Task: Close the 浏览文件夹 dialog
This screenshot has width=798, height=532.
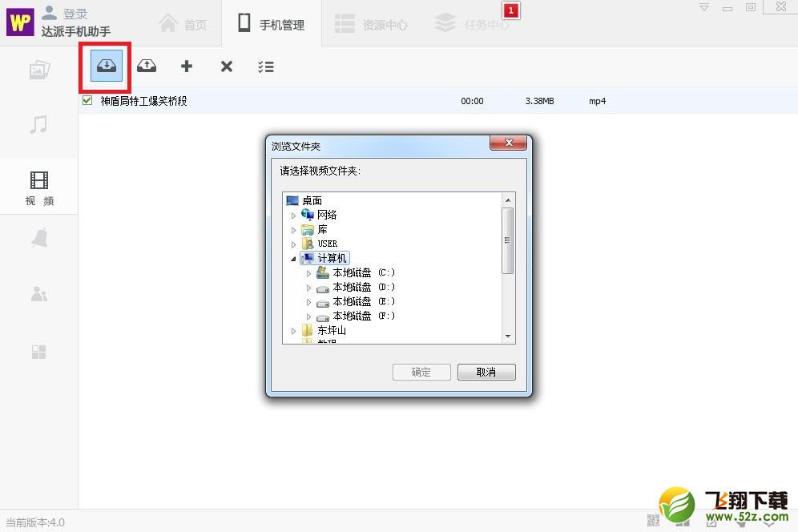Action: (508, 143)
